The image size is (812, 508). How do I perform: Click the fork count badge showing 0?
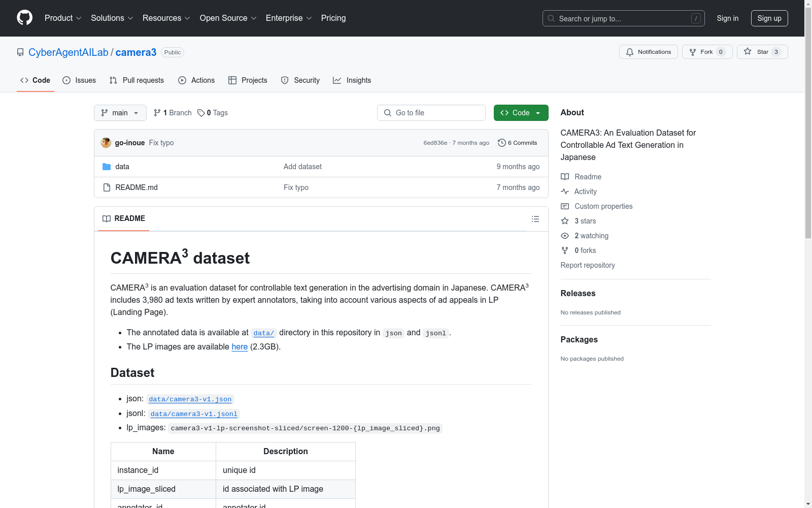(x=721, y=52)
